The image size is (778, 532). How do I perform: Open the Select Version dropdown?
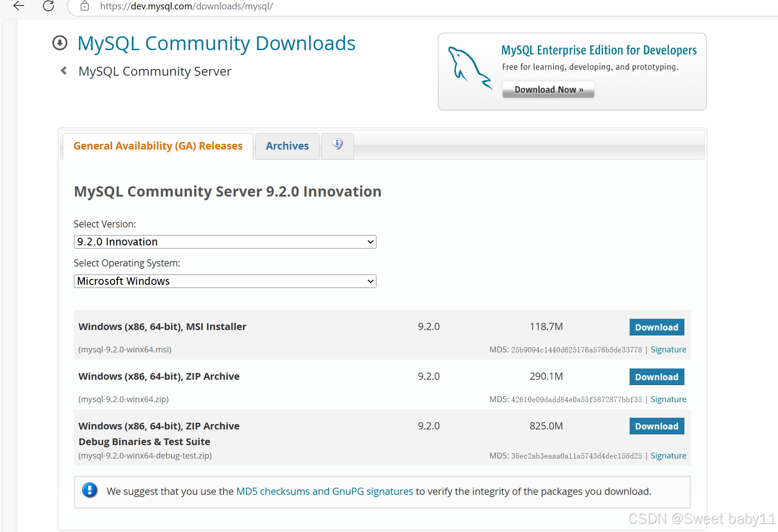(225, 242)
